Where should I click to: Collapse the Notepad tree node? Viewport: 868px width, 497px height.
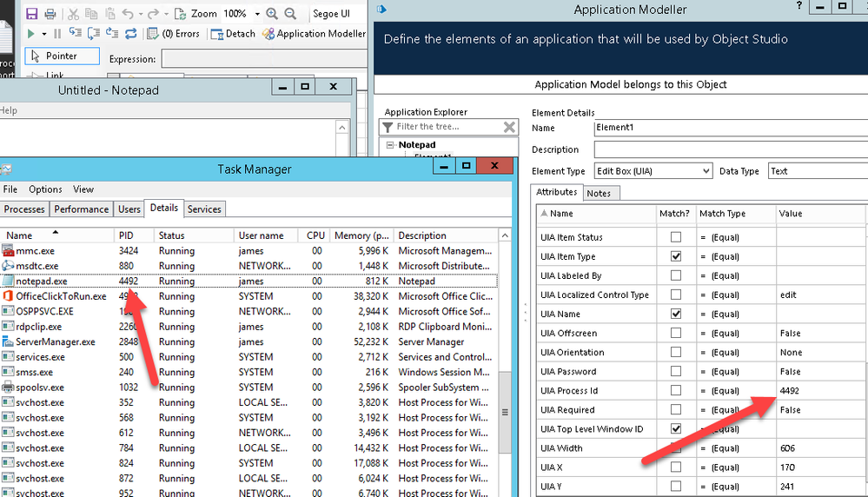click(391, 145)
